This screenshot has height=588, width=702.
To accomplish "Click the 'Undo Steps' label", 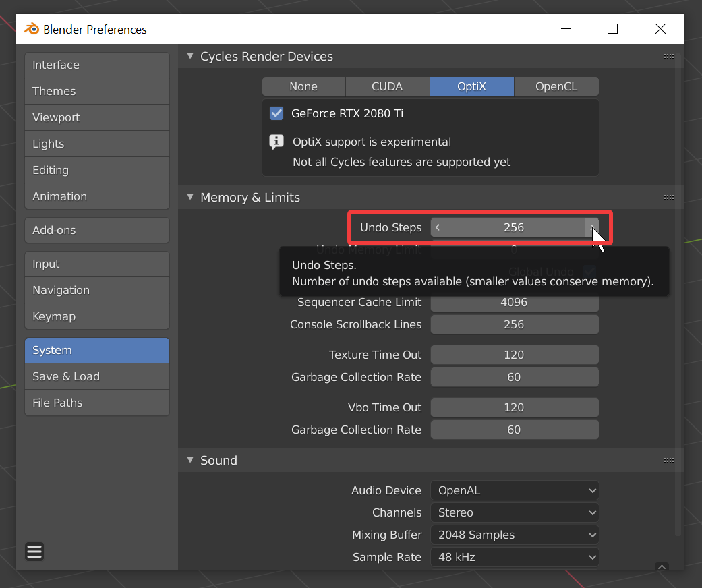I will tap(391, 227).
